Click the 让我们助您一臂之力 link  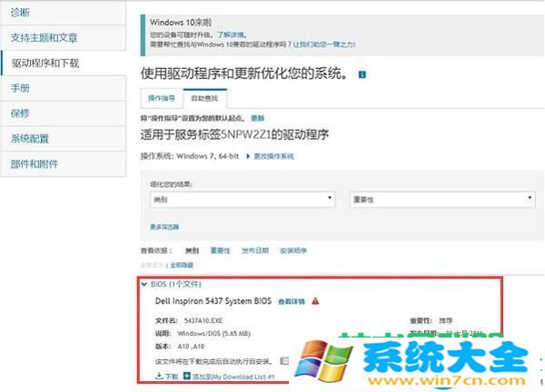tap(323, 44)
